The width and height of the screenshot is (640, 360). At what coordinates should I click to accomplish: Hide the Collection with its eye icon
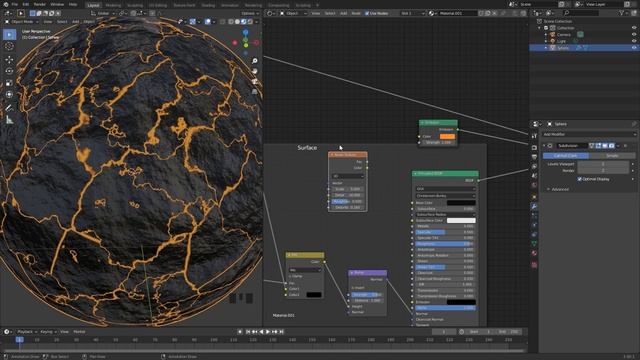coord(634,28)
